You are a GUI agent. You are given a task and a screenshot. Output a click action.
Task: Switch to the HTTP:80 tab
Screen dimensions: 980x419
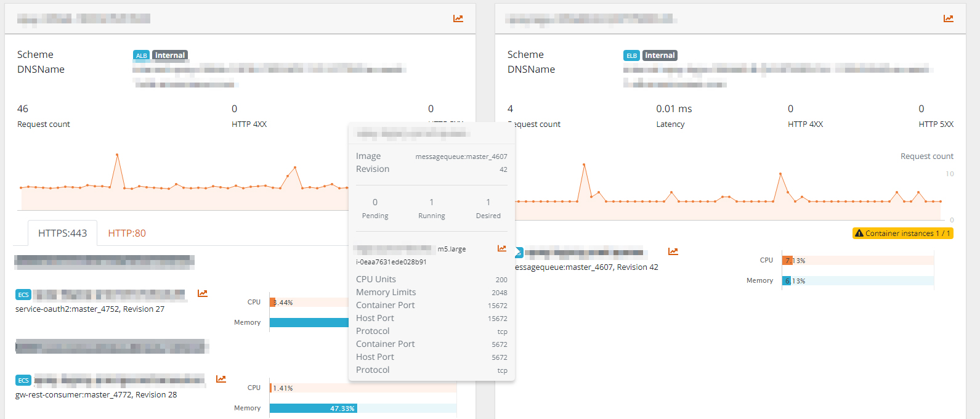tap(127, 233)
